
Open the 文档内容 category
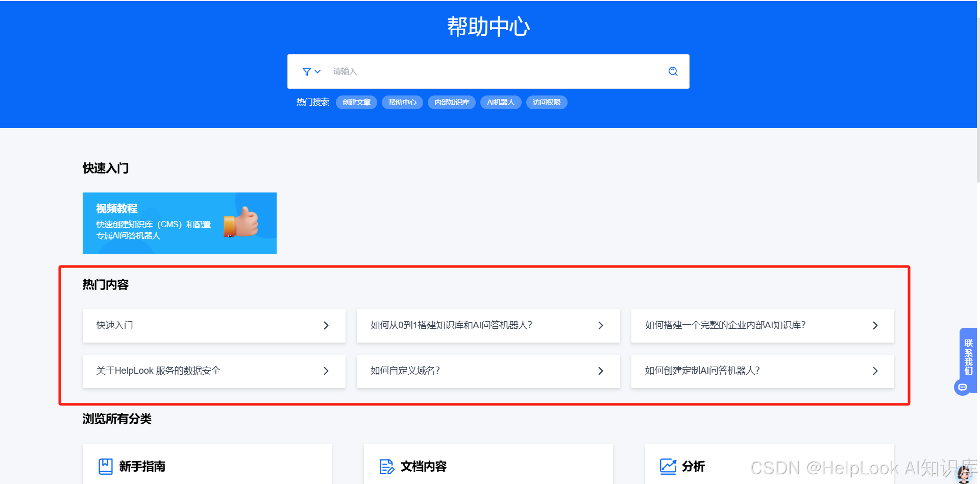click(488, 464)
